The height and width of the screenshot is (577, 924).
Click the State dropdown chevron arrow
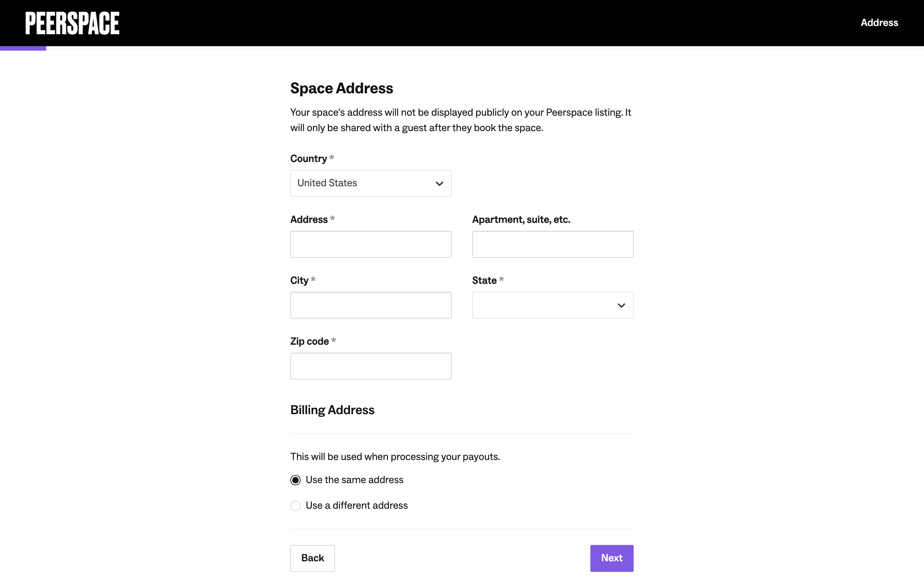click(x=621, y=305)
